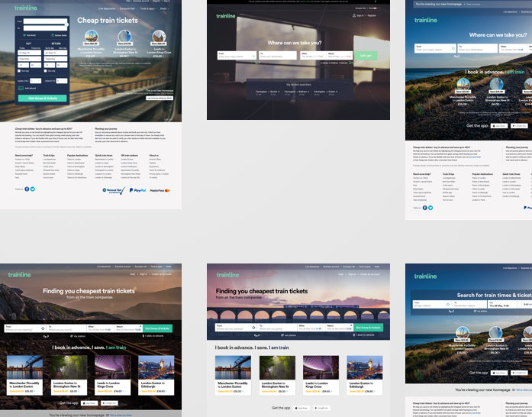Tick the checkbox under the Out column
The height and width of the screenshot is (417, 532).
click(19, 71)
